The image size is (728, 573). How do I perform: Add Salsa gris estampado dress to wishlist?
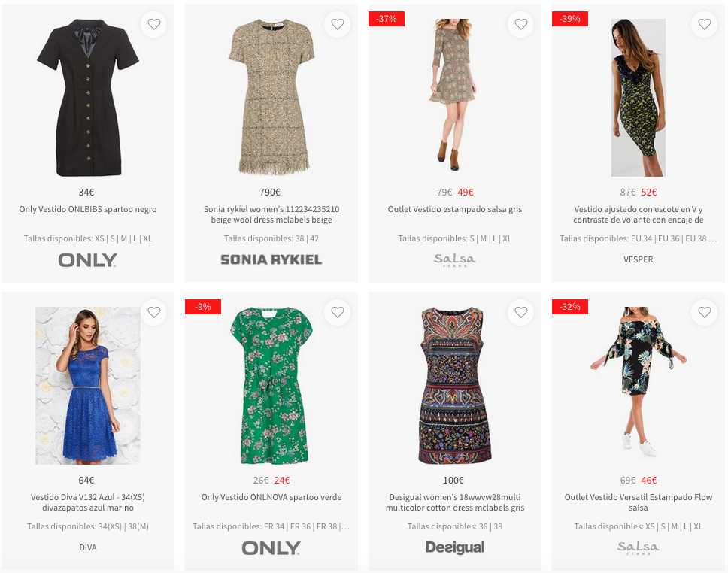pos(521,24)
